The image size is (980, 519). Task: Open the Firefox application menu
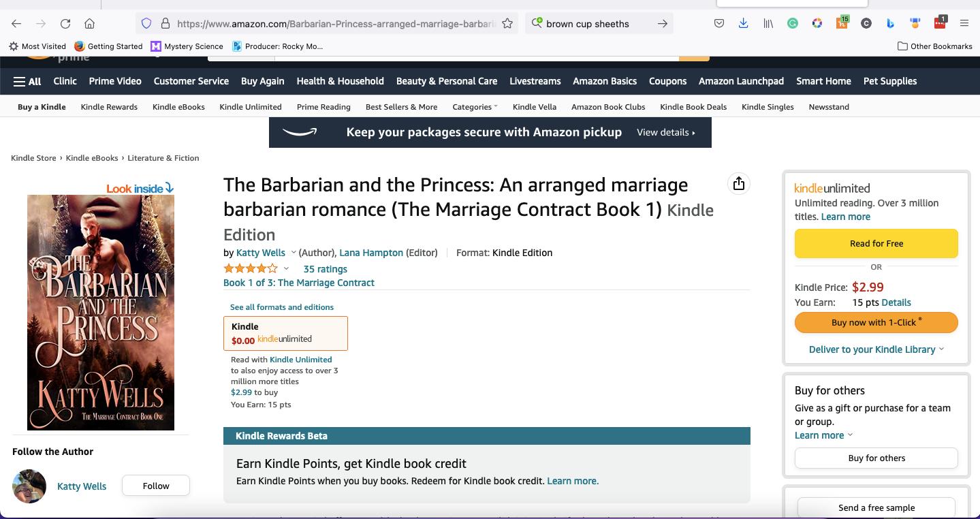pyautogui.click(x=964, y=23)
